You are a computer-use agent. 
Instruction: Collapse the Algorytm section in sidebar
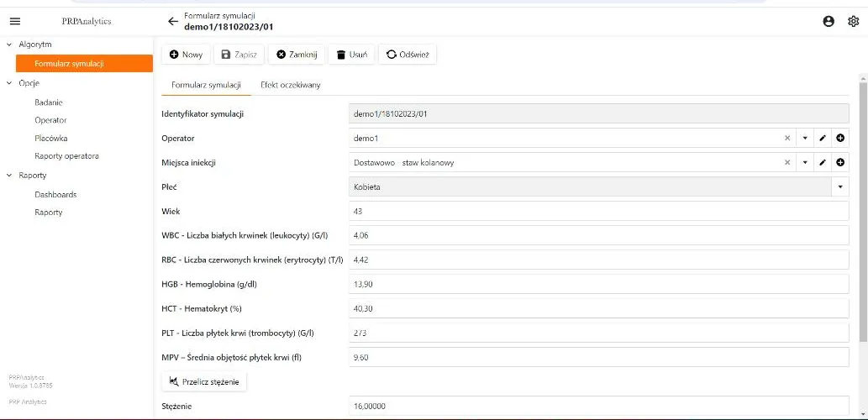(x=9, y=45)
